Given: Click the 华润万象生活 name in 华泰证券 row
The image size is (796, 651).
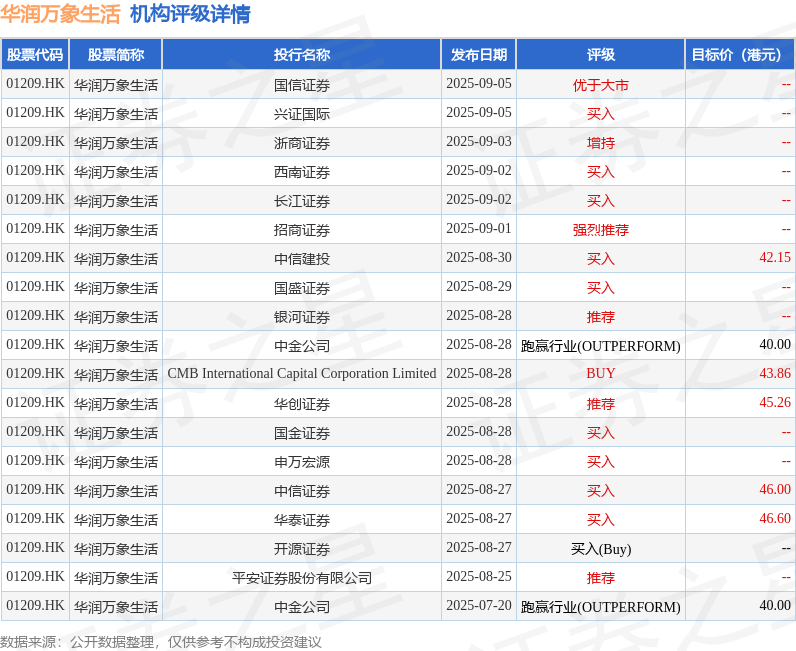Looking at the screenshot, I should pos(116,519).
